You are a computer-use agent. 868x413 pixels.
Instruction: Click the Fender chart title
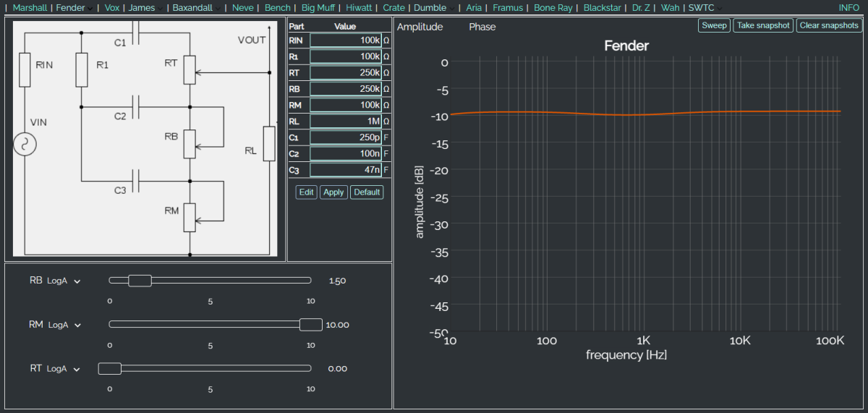click(x=626, y=46)
